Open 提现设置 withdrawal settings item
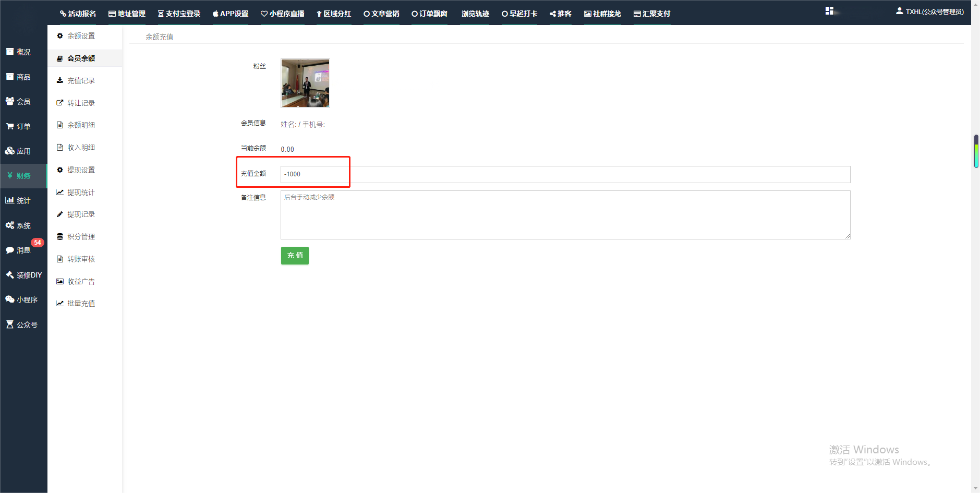Screen dimensions: 980x493 pos(81,170)
